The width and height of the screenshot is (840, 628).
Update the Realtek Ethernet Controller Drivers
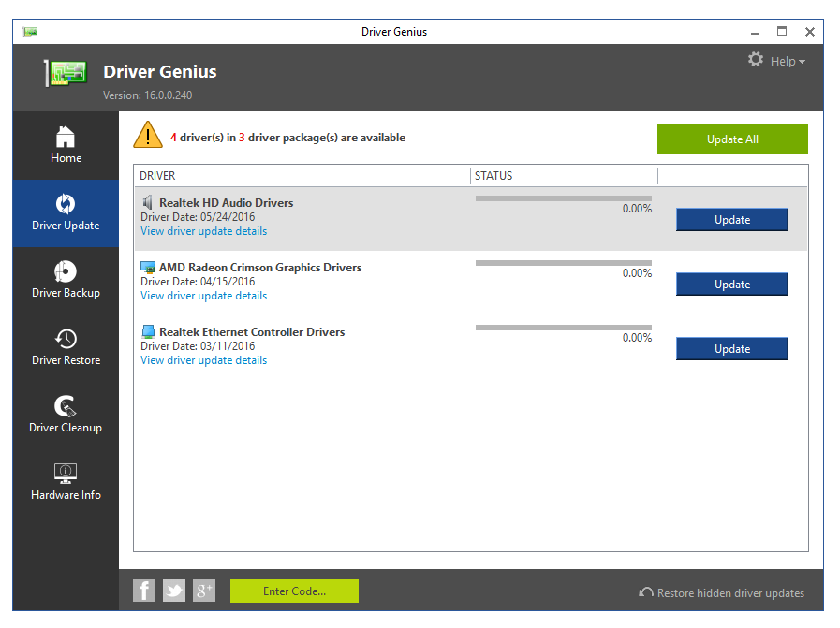[731, 349]
